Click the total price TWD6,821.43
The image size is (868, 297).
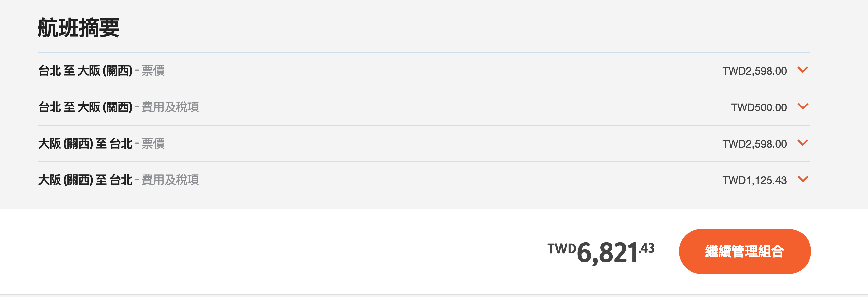coord(601,252)
